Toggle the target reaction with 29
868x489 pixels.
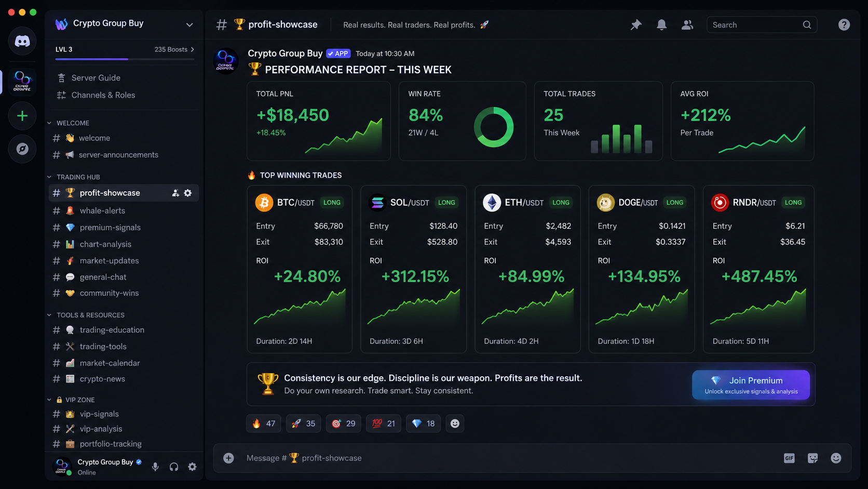click(x=344, y=424)
